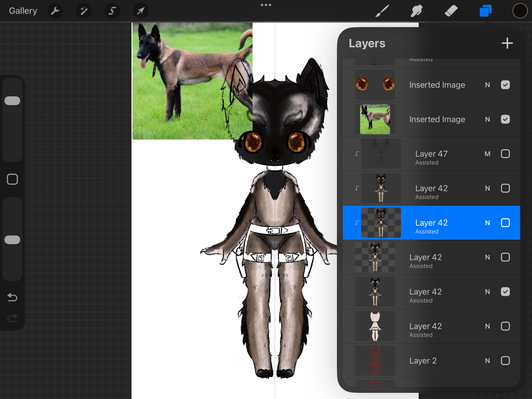Open the Actions wrench menu
This screenshot has width=532, height=399.
pos(55,11)
